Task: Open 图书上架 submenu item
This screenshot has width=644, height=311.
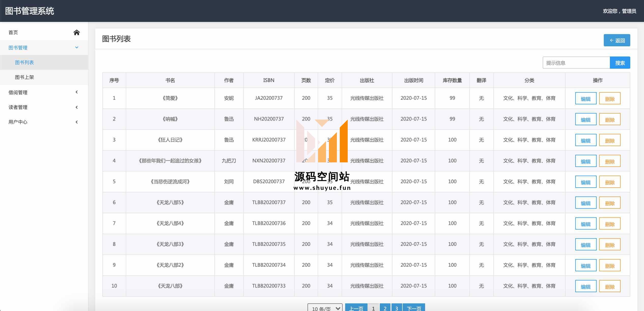Action: point(44,77)
